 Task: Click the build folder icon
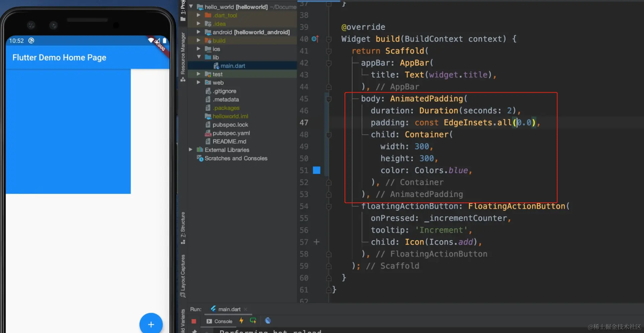[208, 40]
